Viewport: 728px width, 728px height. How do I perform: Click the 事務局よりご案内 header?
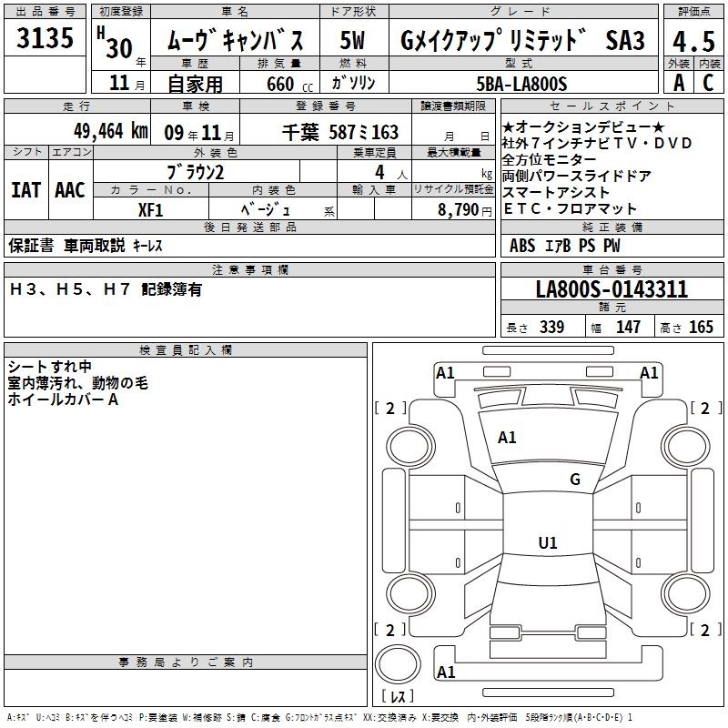click(186, 662)
